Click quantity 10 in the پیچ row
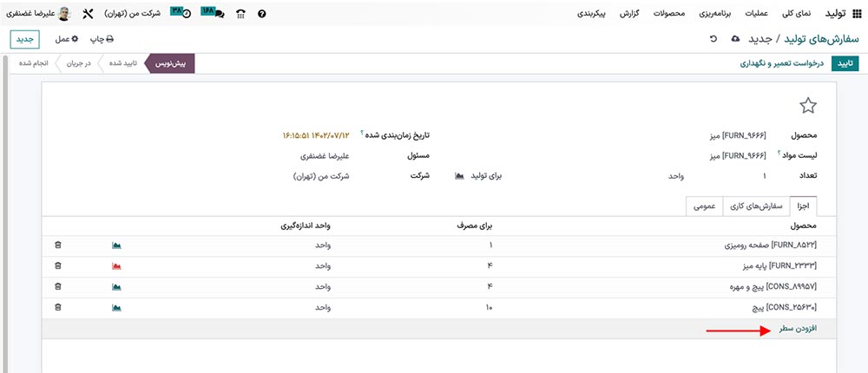Image resolution: width=868 pixels, height=373 pixels. tap(490, 308)
